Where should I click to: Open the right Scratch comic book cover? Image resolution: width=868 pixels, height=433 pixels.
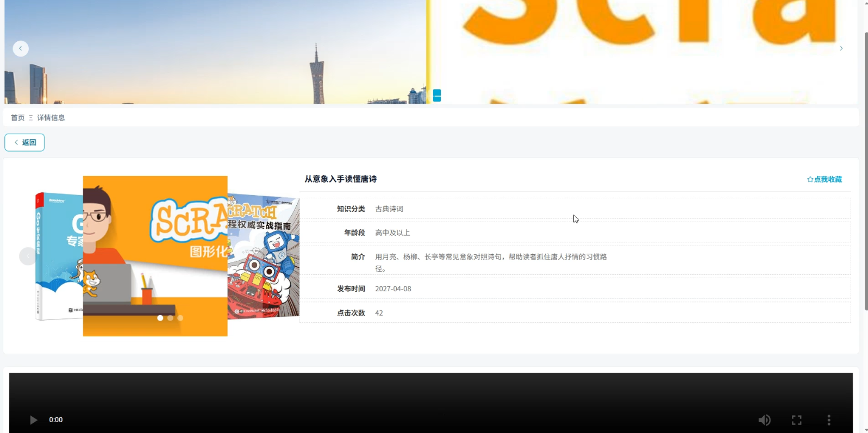264,256
